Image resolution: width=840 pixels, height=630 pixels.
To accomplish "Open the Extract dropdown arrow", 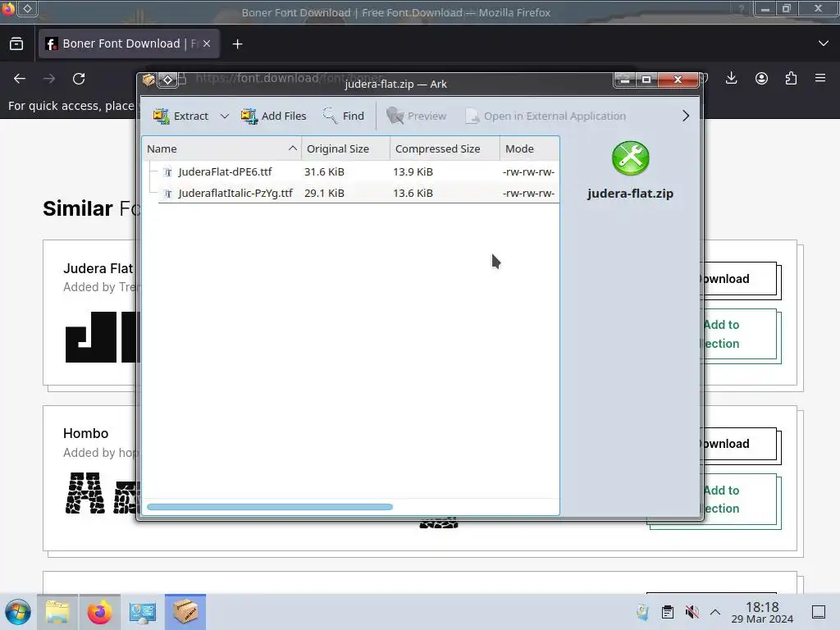I will [225, 116].
